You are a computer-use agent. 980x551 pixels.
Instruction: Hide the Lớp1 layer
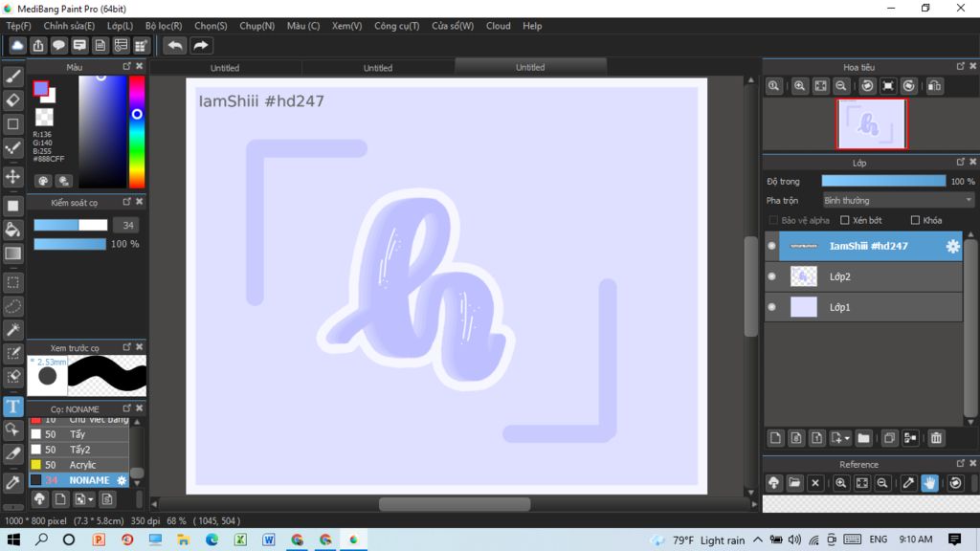[x=772, y=307]
